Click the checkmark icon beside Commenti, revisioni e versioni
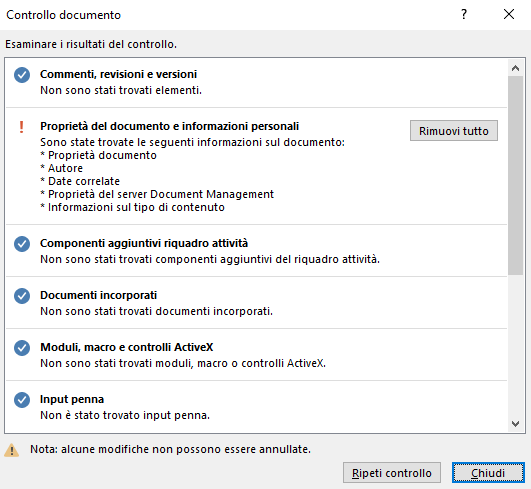Viewport: 531px width, 489px height. (x=22, y=75)
